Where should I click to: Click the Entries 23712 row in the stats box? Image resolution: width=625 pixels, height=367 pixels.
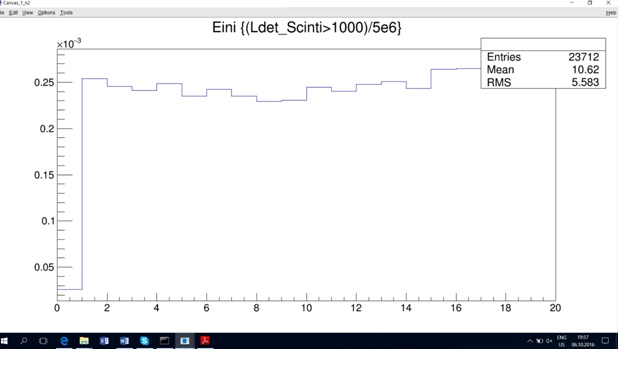click(543, 57)
